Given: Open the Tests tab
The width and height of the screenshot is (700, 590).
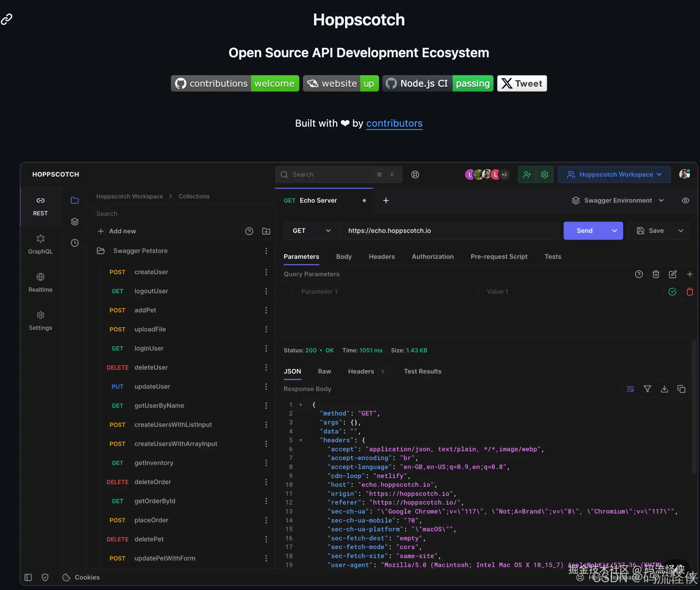Looking at the screenshot, I should pyautogui.click(x=553, y=257).
